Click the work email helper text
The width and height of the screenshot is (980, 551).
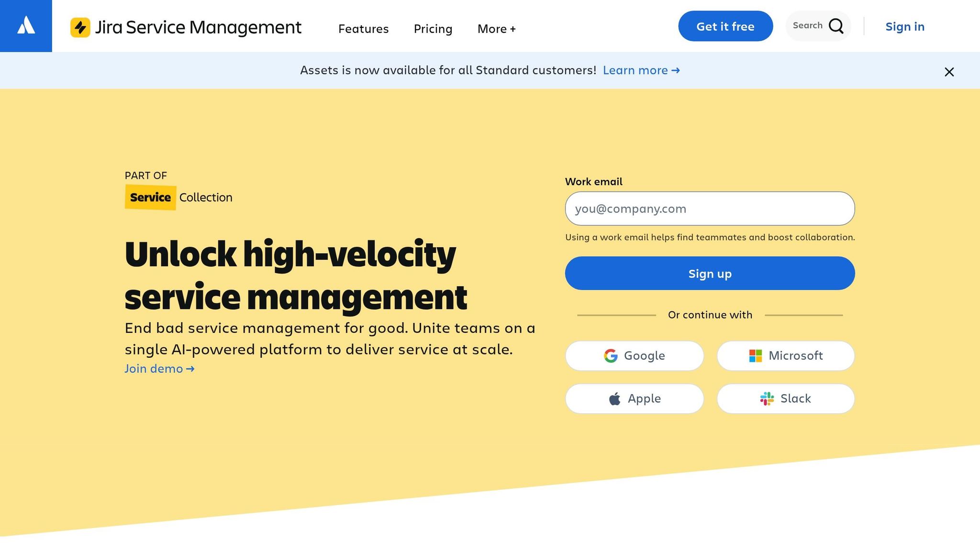point(710,237)
